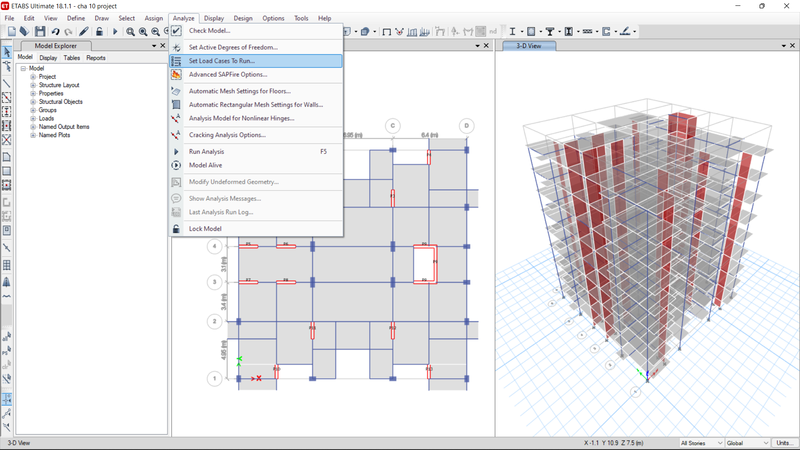Choose Automatic Mesh Settings for Floors
The width and height of the screenshot is (800, 450).
pos(256,91)
